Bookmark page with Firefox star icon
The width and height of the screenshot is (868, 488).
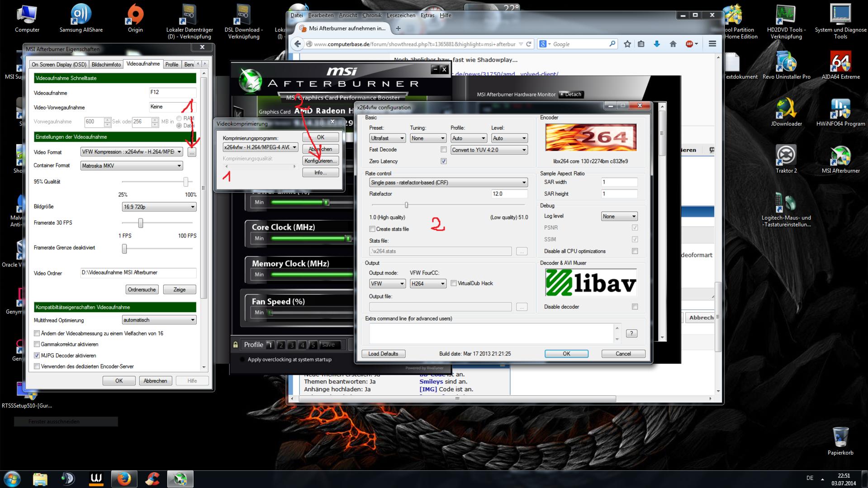[x=627, y=44]
